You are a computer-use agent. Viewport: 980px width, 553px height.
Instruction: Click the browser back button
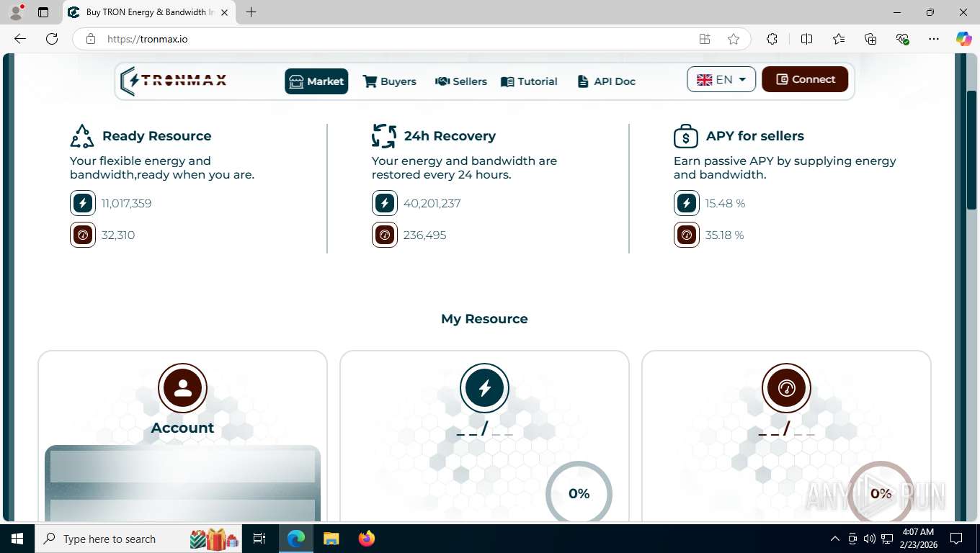(20, 39)
